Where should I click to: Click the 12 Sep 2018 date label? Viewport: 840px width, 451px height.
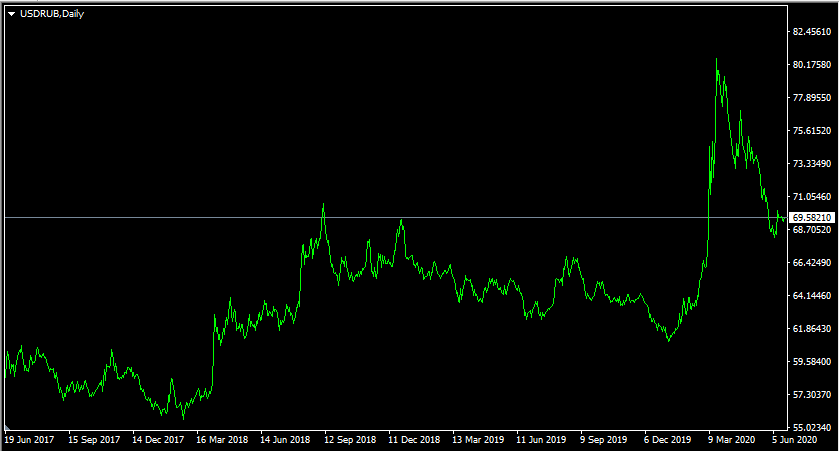pos(350,440)
